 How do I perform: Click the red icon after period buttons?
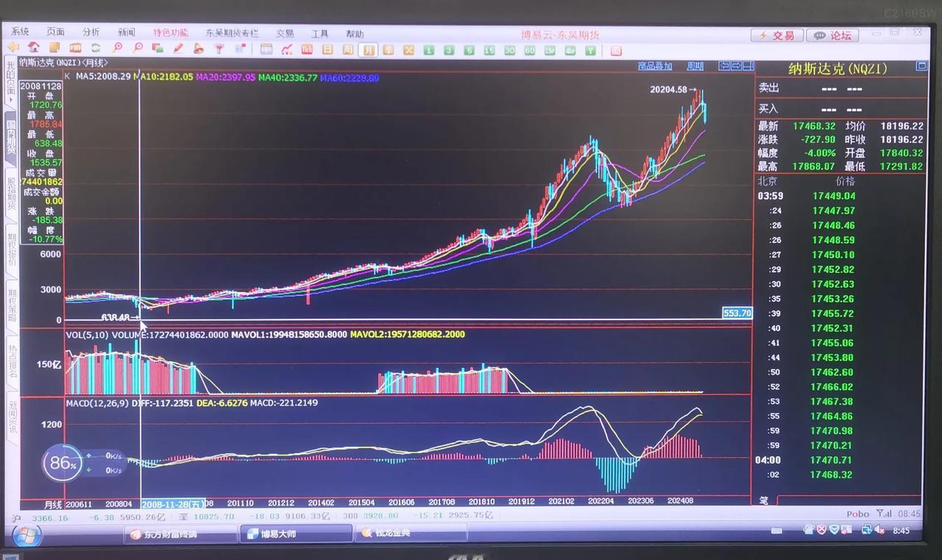[x=616, y=51]
